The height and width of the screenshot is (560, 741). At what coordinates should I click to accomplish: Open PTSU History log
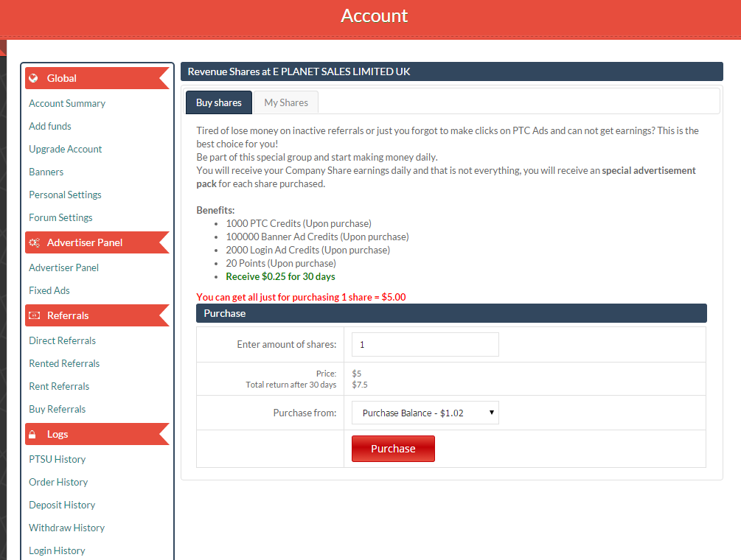coord(58,460)
